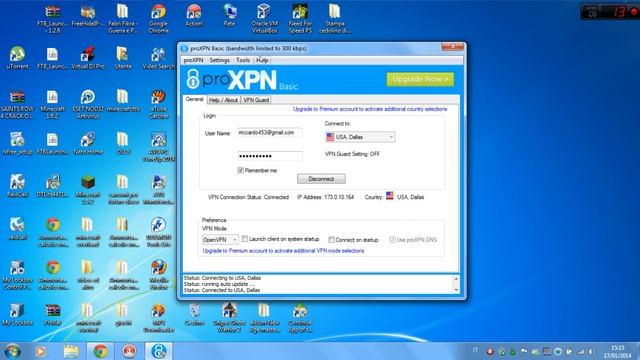Screen dimensions: 640x360
Task: Click down arrow of status log scrollbar
Action: [456, 289]
